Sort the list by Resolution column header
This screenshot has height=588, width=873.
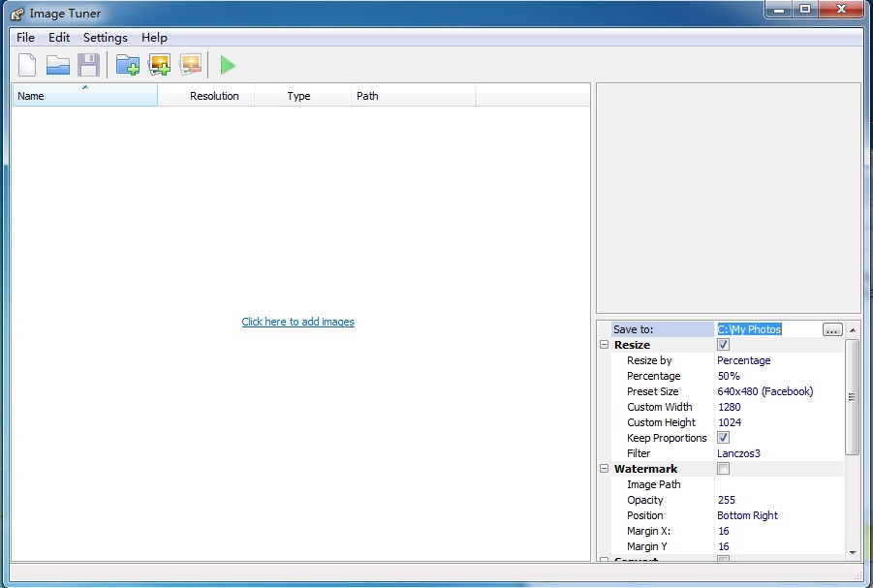(214, 96)
